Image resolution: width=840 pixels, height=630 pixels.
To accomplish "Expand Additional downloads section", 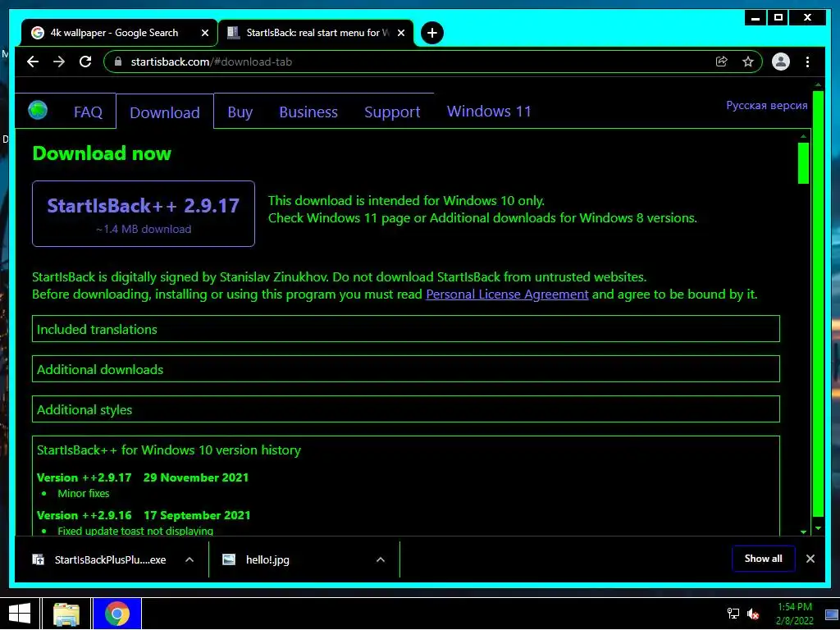I will coord(405,369).
